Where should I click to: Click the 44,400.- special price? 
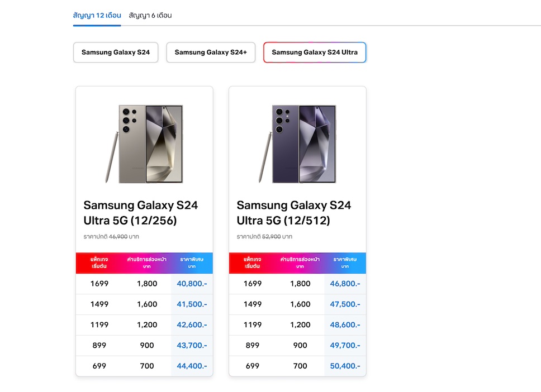click(192, 366)
